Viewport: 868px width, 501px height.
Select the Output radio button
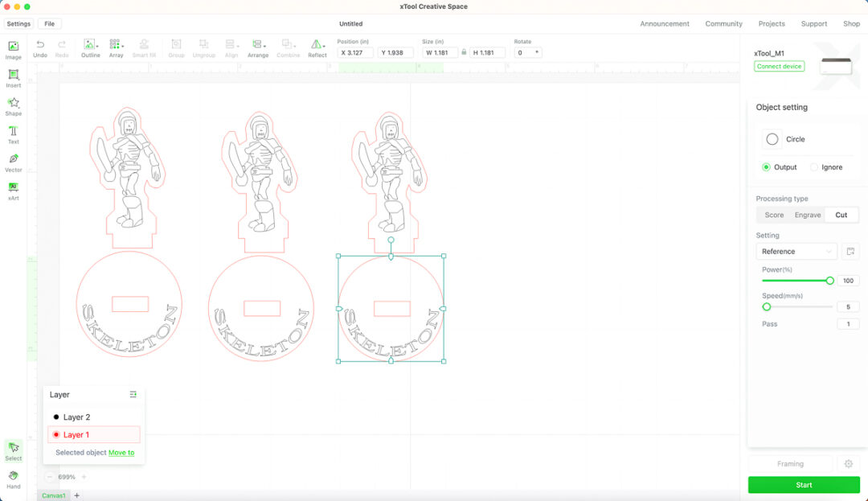[x=767, y=167]
